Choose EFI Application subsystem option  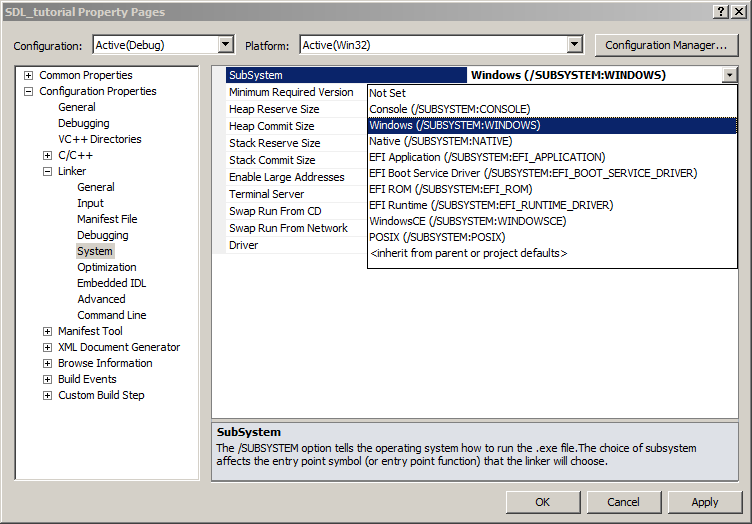tap(552, 157)
